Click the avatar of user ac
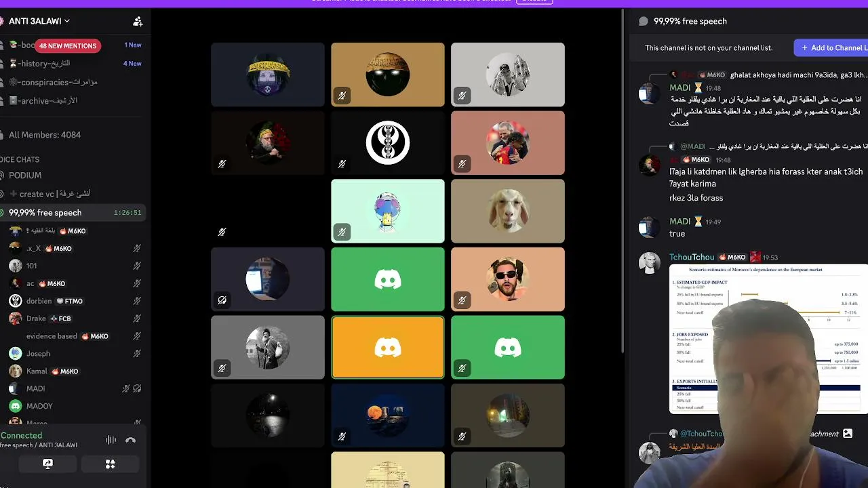This screenshot has height=488, width=868. click(15, 284)
